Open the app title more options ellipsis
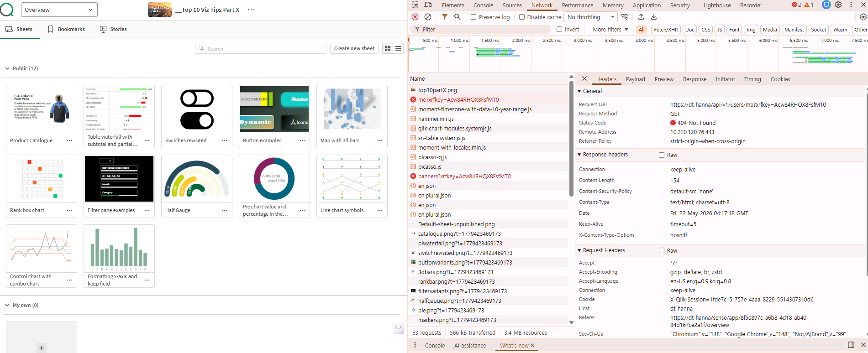The width and height of the screenshot is (868, 353). point(251,10)
